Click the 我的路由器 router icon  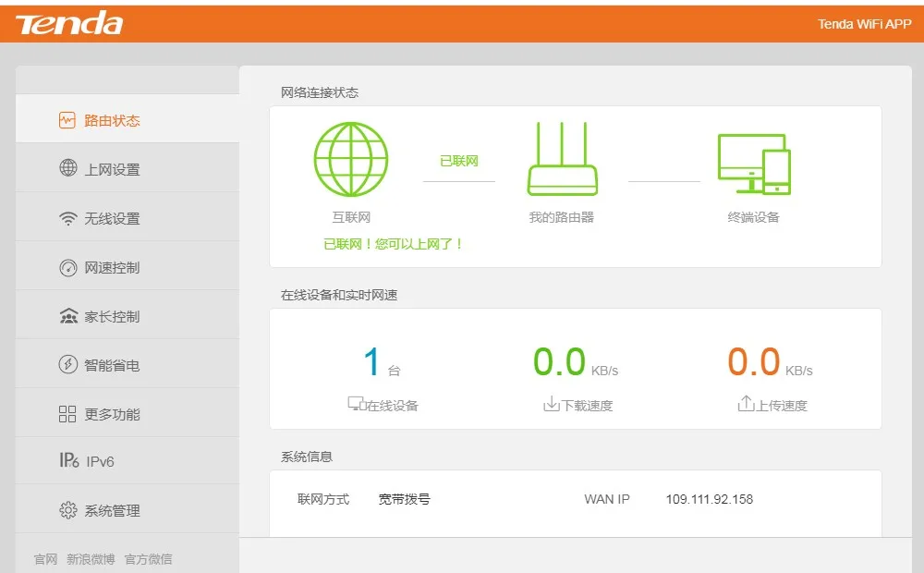click(562, 159)
